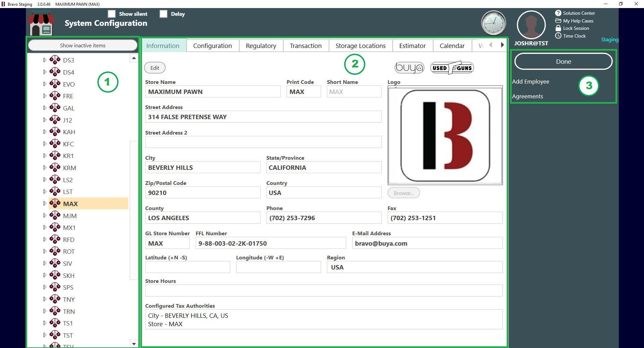The height and width of the screenshot is (348, 644).
Task: Expand the MAX store tree node
Action: [x=45, y=203]
